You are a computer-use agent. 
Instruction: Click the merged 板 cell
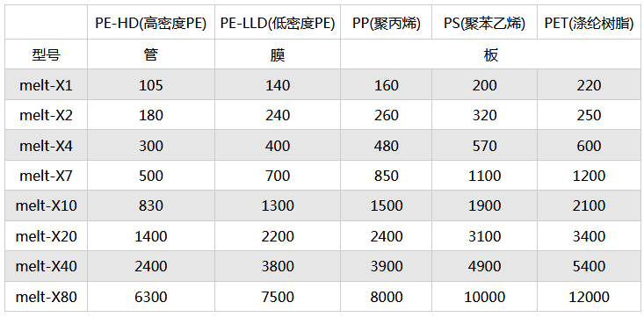[x=491, y=54]
